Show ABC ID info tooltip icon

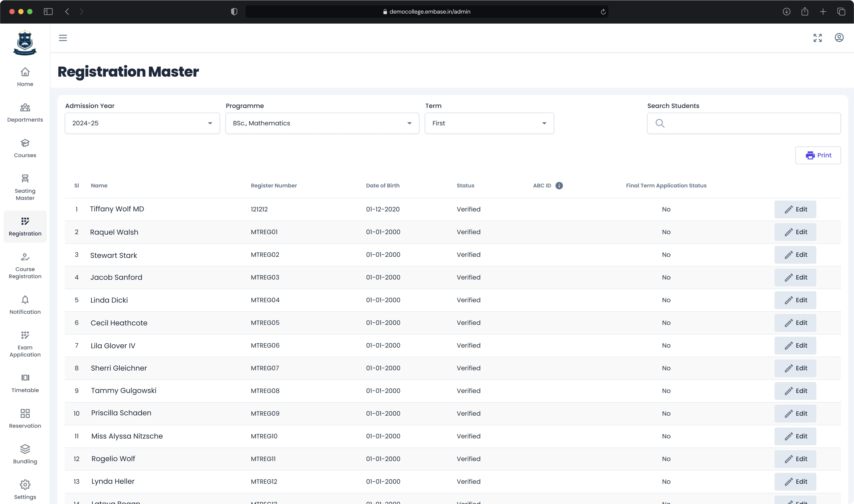(x=559, y=185)
